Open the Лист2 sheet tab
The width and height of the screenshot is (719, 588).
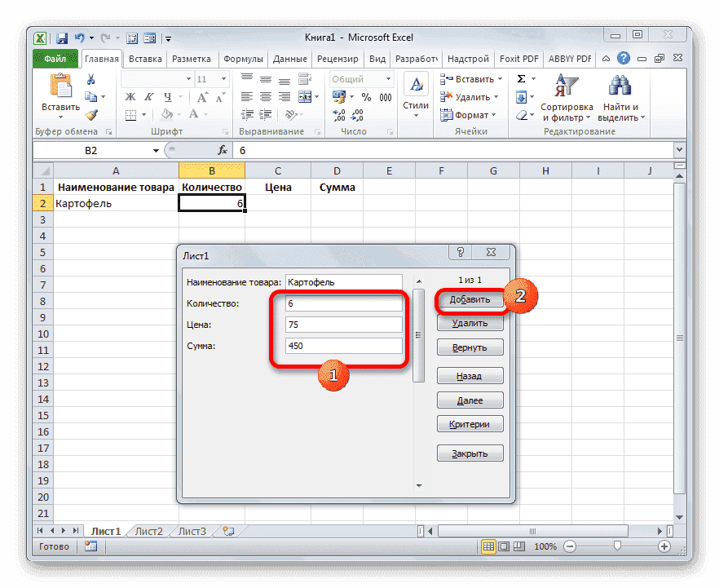pos(148,530)
